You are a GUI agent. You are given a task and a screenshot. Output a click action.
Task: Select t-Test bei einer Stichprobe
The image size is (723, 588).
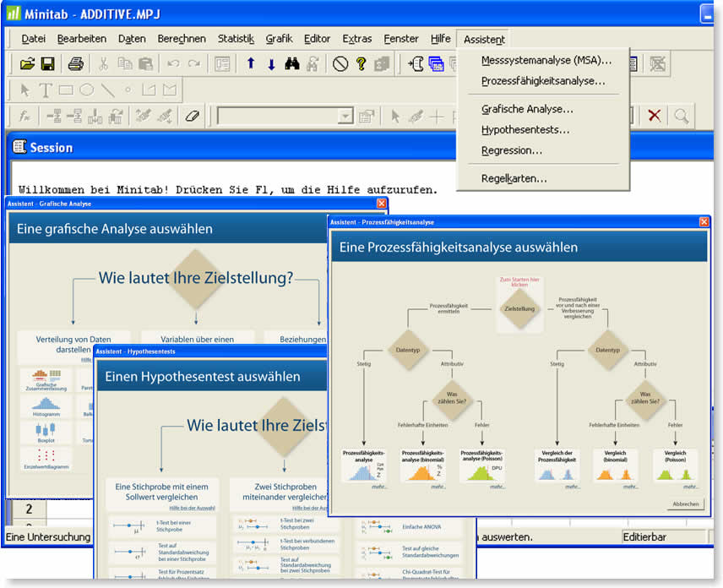(x=162, y=526)
